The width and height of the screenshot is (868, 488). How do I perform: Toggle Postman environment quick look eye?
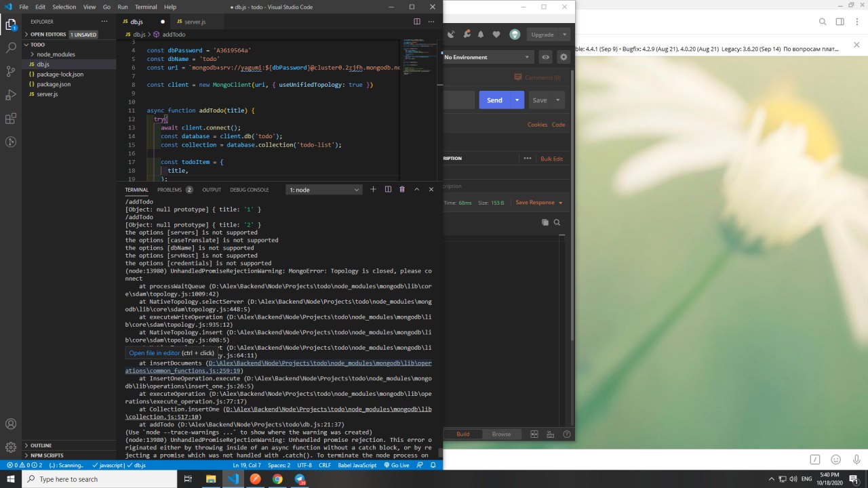545,58
